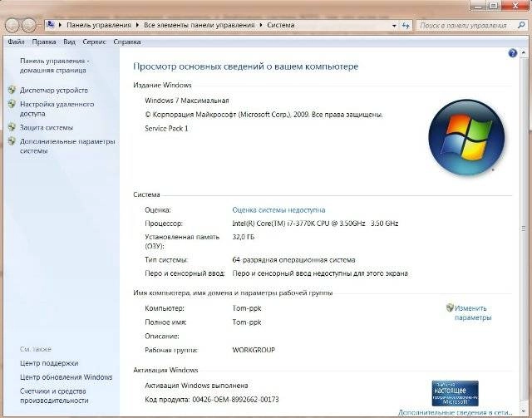Select 64-разрядная операционная система text

pos(293,260)
